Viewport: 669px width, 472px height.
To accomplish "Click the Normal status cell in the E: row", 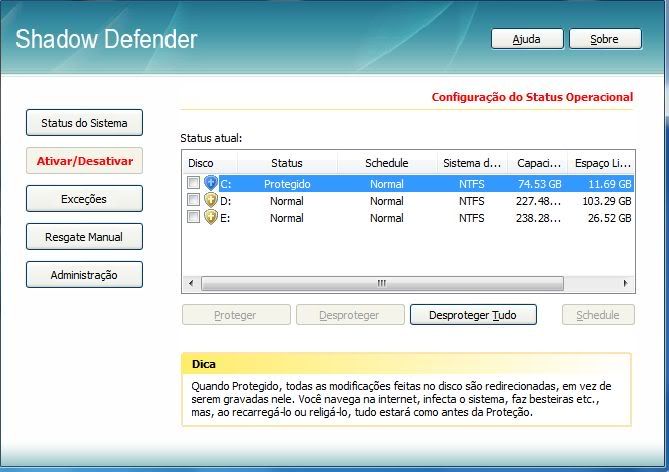I will click(x=287, y=218).
